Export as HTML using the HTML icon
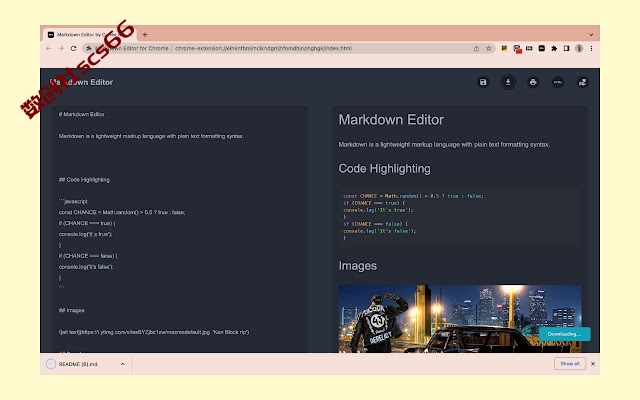This screenshot has height=400, width=640. click(x=558, y=82)
